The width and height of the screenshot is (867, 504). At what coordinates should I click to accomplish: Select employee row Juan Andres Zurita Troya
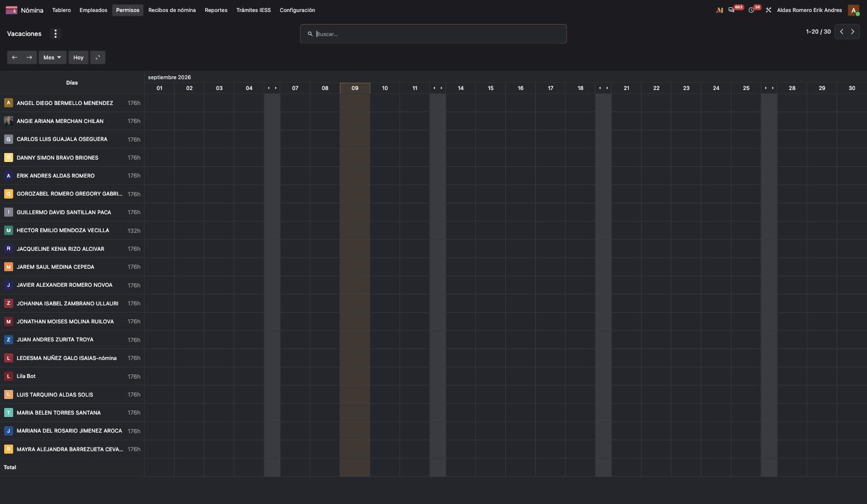(x=72, y=340)
